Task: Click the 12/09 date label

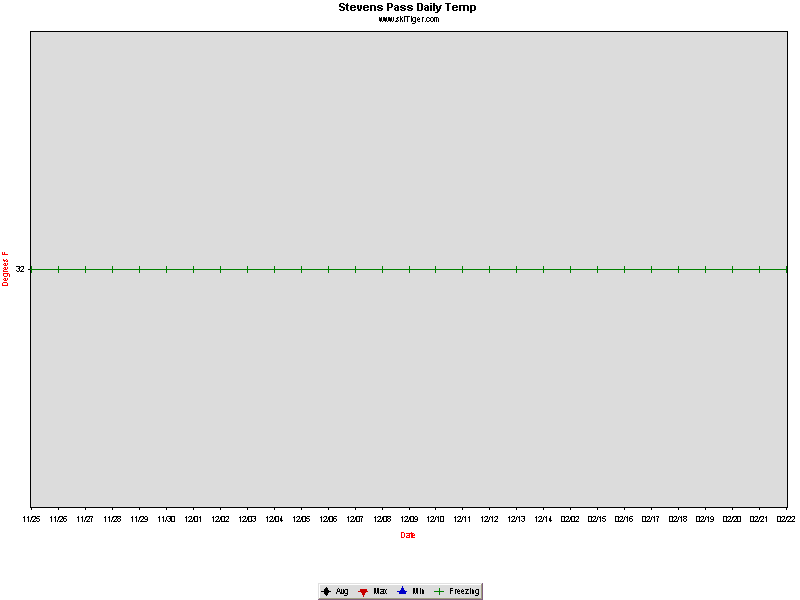Action: (409, 519)
